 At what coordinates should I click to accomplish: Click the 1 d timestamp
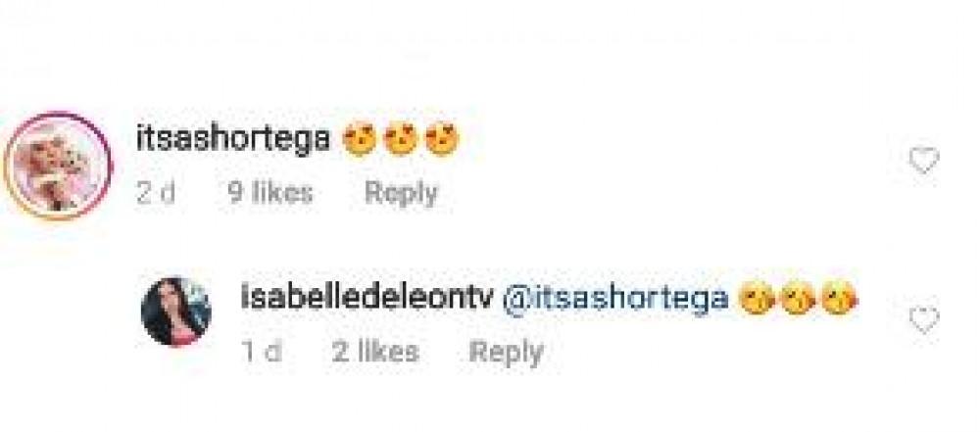261,352
